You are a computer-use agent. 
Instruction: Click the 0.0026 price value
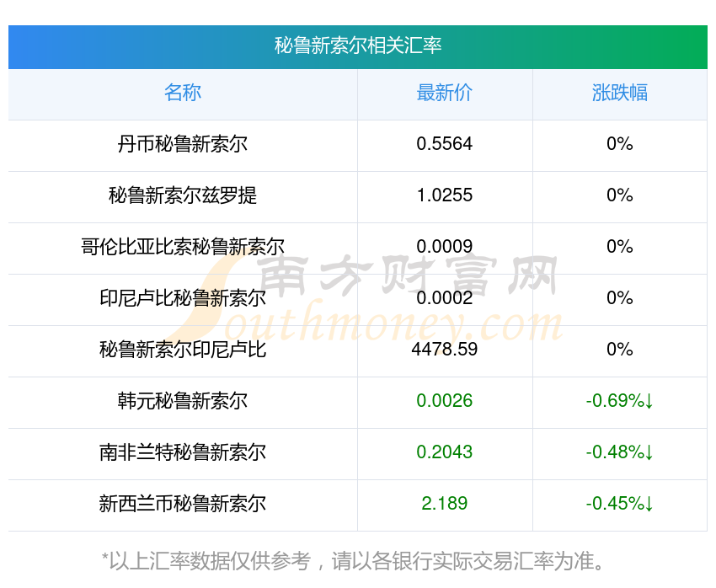click(444, 401)
